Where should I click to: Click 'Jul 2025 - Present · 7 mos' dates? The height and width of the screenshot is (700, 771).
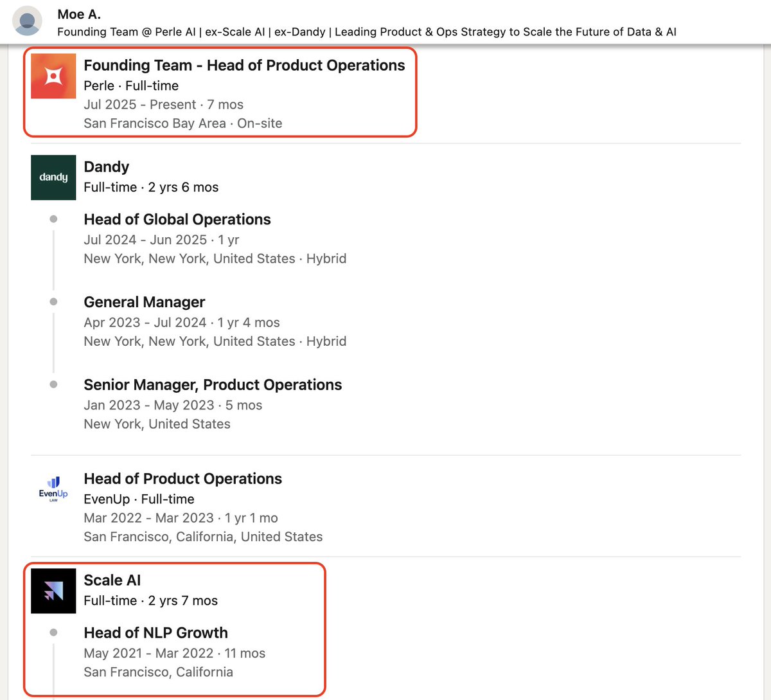tap(164, 105)
